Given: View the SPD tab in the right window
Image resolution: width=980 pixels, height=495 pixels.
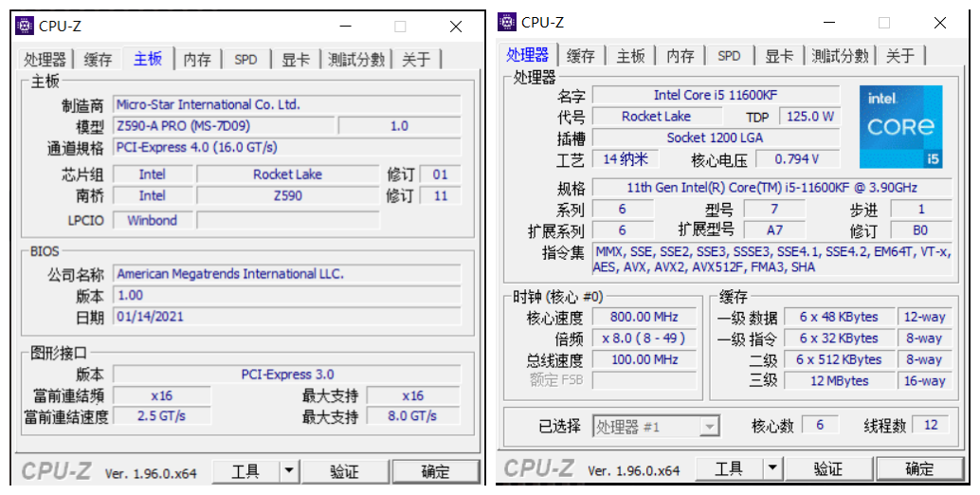Looking at the screenshot, I should pos(729,56).
